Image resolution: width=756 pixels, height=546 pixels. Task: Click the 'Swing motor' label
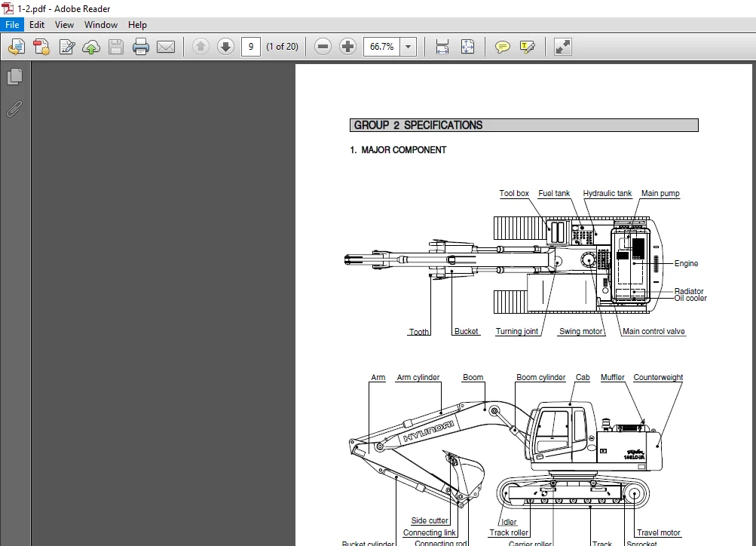tap(580, 331)
